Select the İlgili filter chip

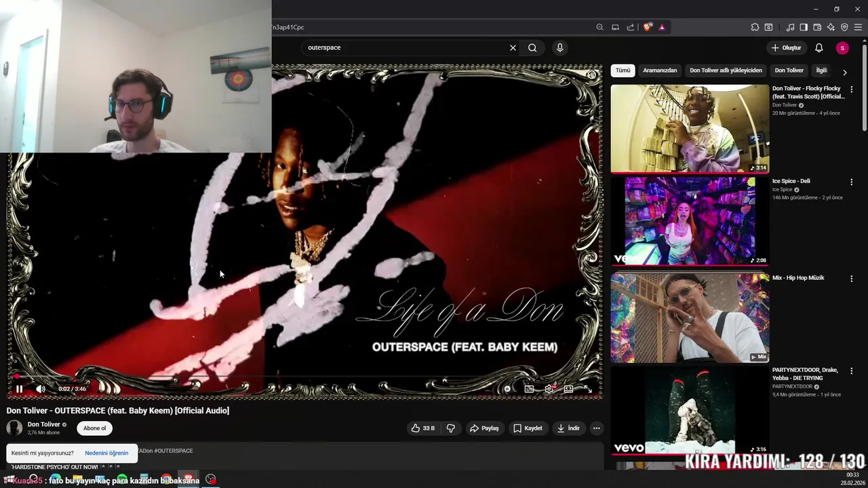pyautogui.click(x=821, y=70)
